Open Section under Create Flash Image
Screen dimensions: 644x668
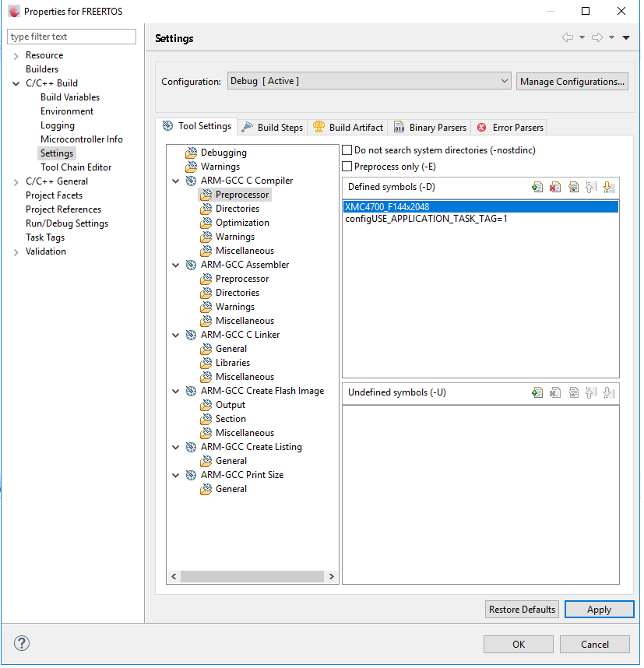(231, 419)
